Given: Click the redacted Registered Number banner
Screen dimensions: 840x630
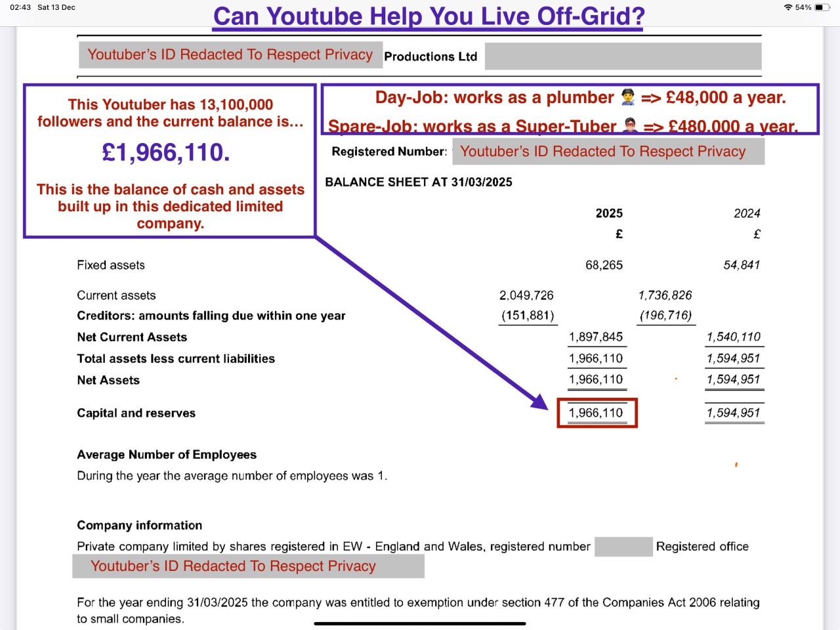Looking at the screenshot, I should (608, 152).
